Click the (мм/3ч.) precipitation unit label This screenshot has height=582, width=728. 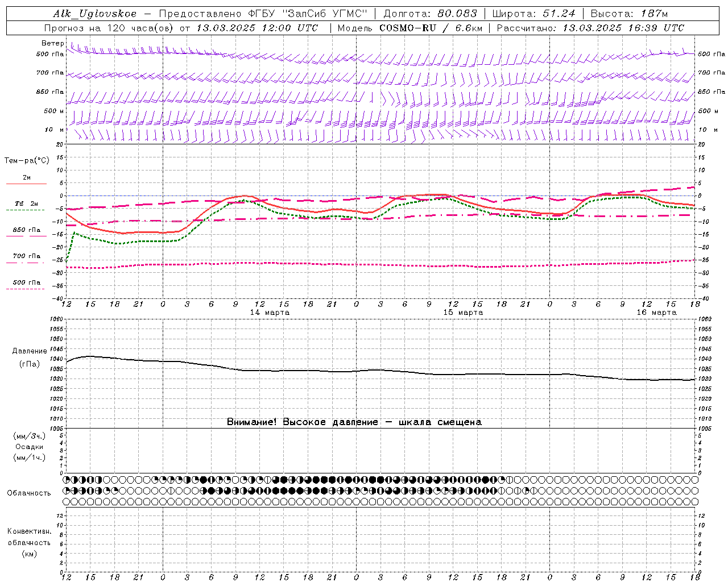click(30, 436)
